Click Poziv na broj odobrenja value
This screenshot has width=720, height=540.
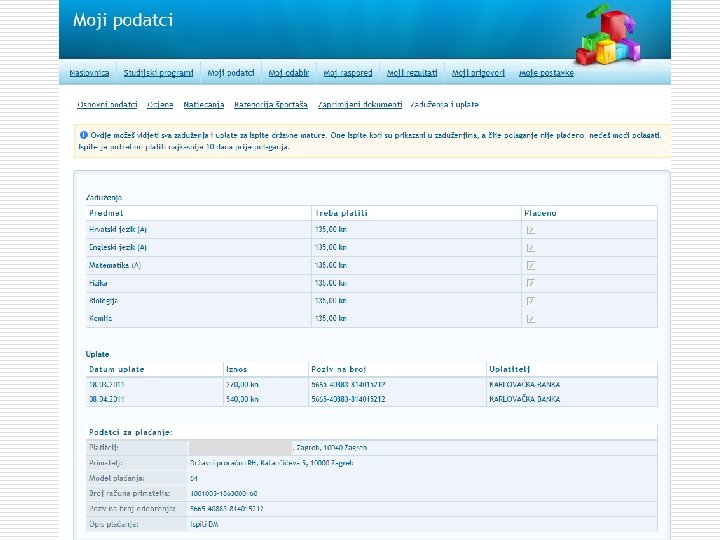[226, 509]
